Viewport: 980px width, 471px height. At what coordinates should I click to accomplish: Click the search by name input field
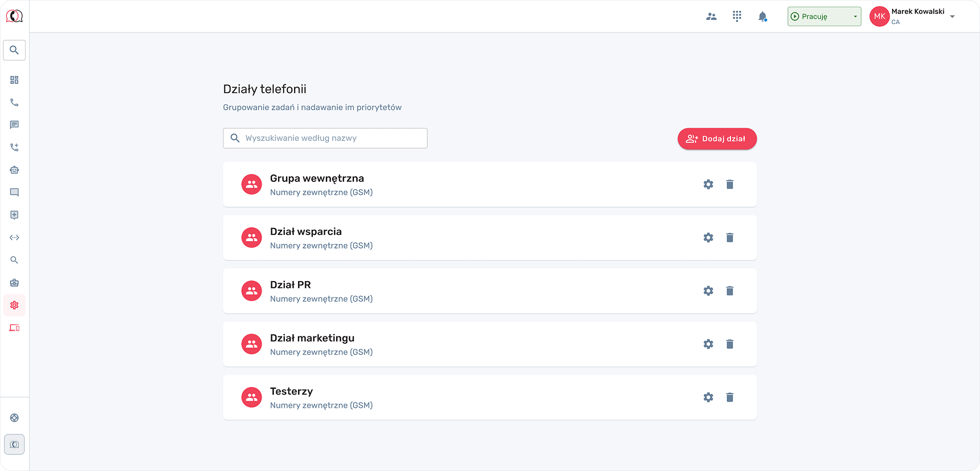point(330,138)
